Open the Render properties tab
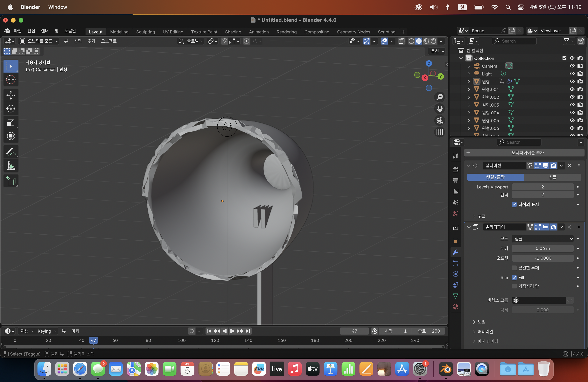 coord(456,170)
